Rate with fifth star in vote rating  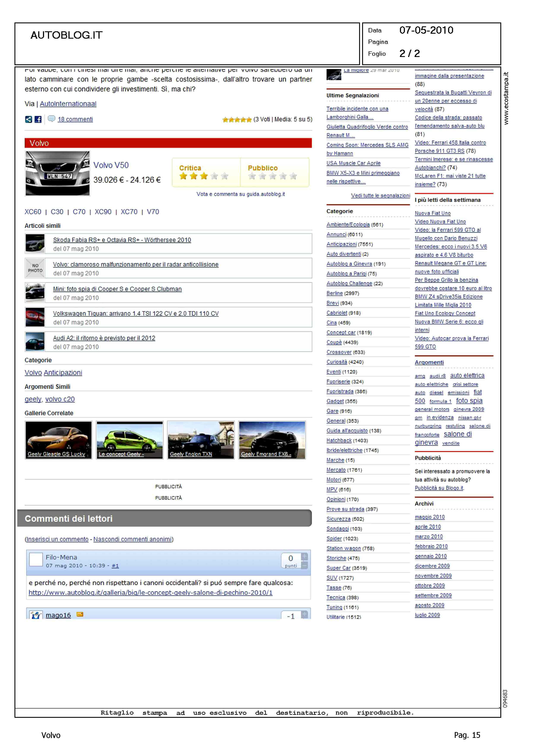click(249, 120)
